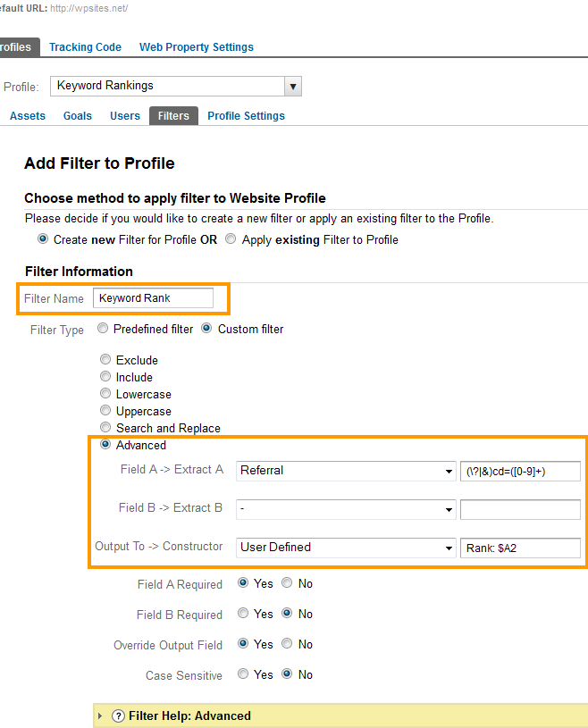
Task: Choose Apply existing Filter to Profile
Action: (231, 239)
